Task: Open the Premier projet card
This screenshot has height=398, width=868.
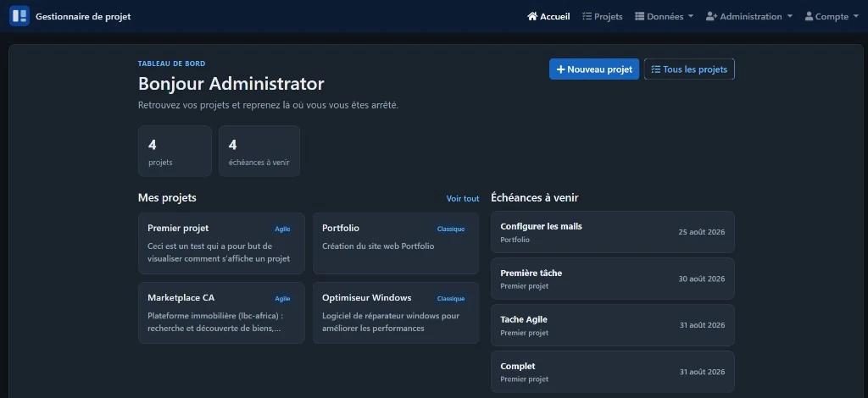Action: pyautogui.click(x=221, y=243)
